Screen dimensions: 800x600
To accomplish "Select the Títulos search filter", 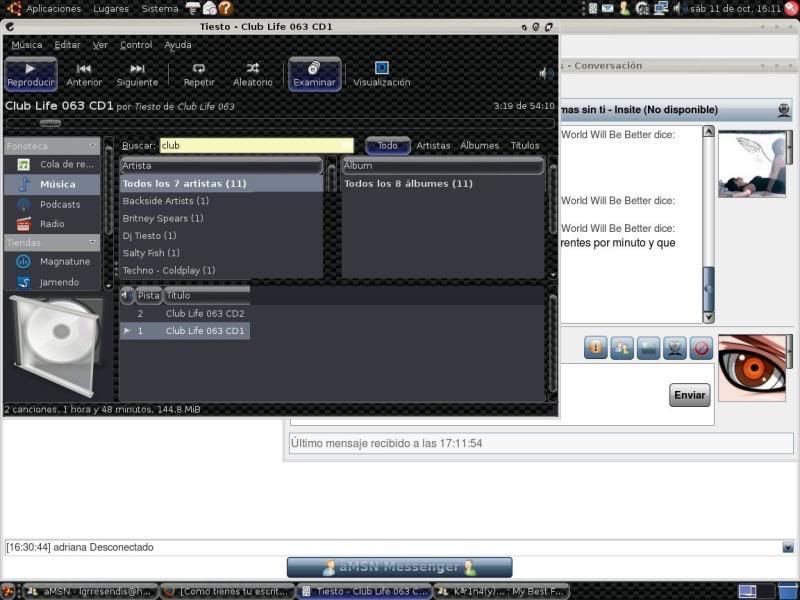I will point(525,145).
